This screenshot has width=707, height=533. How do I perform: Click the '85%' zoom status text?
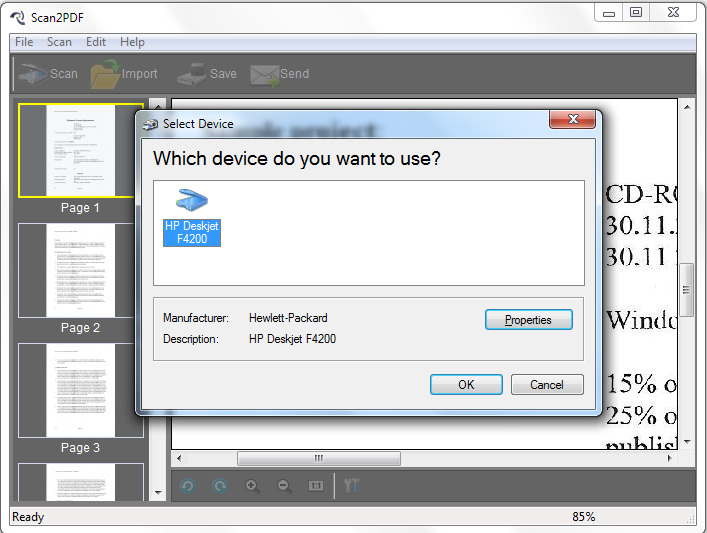583,517
